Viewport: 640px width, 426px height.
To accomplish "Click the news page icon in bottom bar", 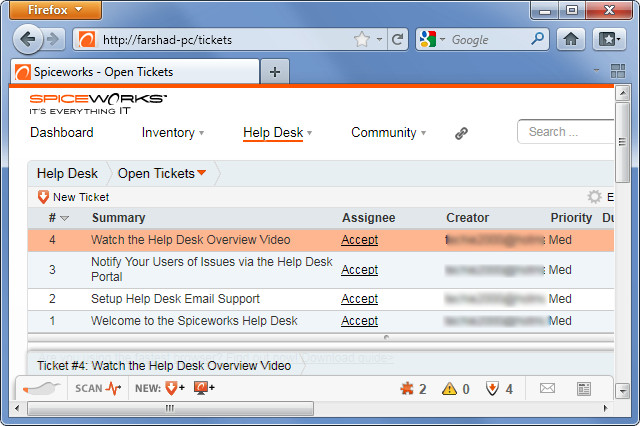I will 584,389.
